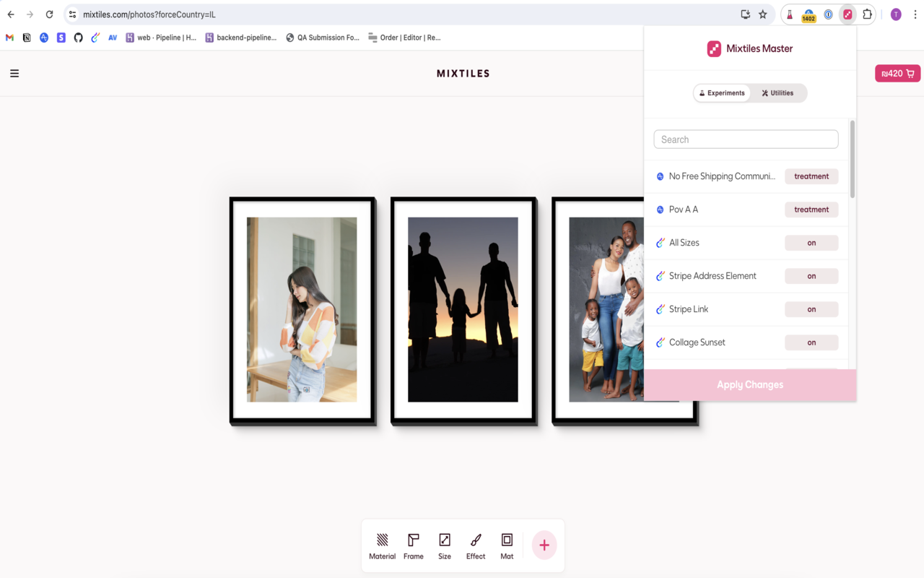This screenshot has height=578, width=924.
Task: Click the experiments Search field
Action: tap(745, 139)
